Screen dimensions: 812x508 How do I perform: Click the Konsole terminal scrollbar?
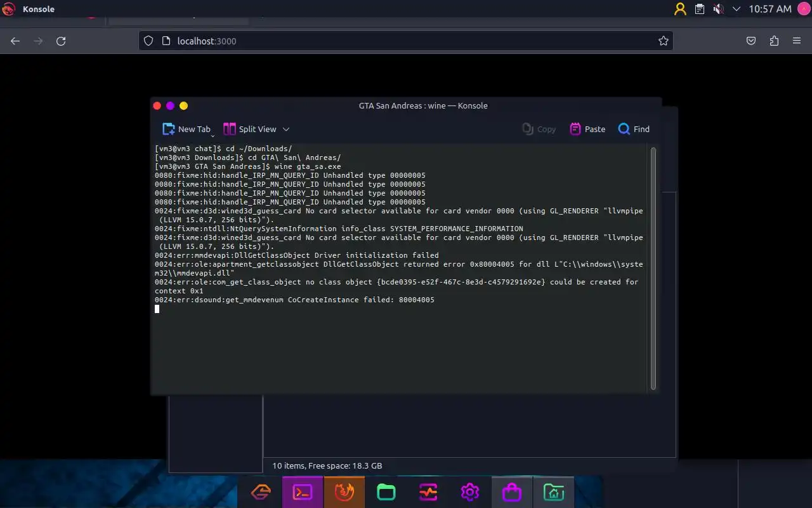[653, 269]
